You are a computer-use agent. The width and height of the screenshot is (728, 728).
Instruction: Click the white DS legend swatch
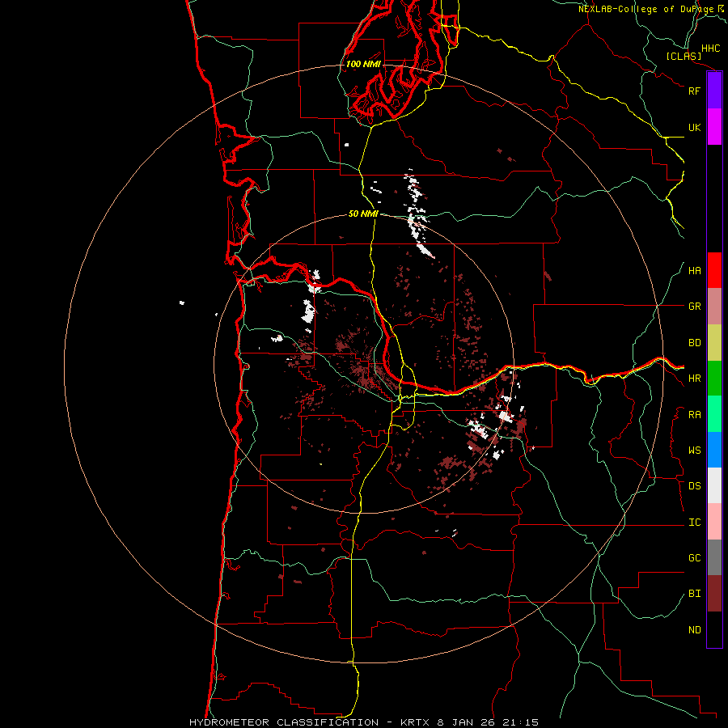(x=714, y=485)
